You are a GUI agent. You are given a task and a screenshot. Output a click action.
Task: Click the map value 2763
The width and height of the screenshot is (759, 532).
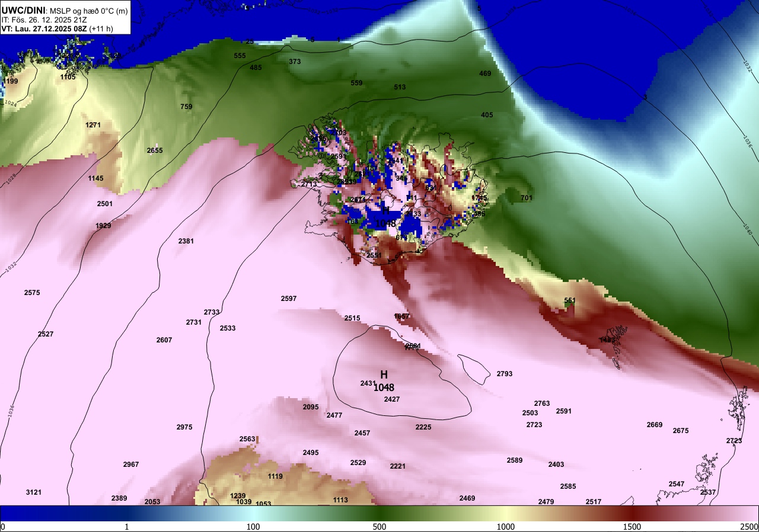click(x=542, y=403)
